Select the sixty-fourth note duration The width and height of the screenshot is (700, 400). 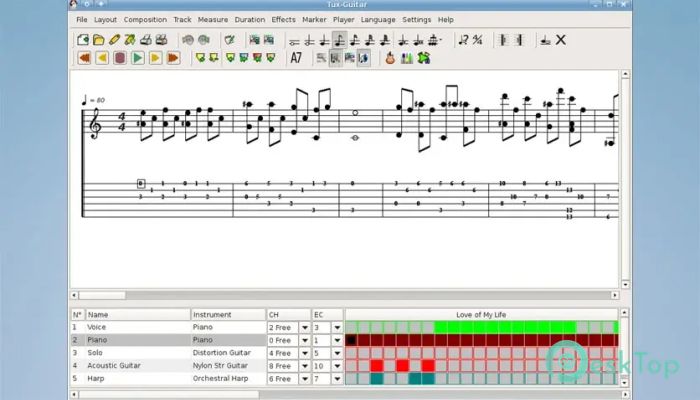point(385,41)
